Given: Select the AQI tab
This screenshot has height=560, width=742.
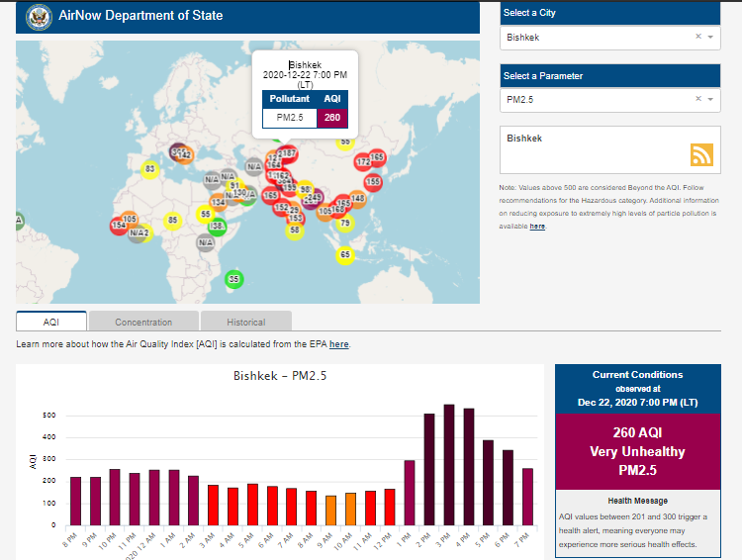Looking at the screenshot, I should pos(51,322).
